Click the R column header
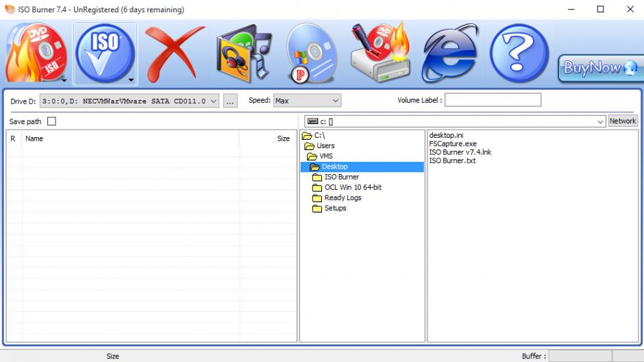The height and width of the screenshot is (362, 644). [13, 138]
